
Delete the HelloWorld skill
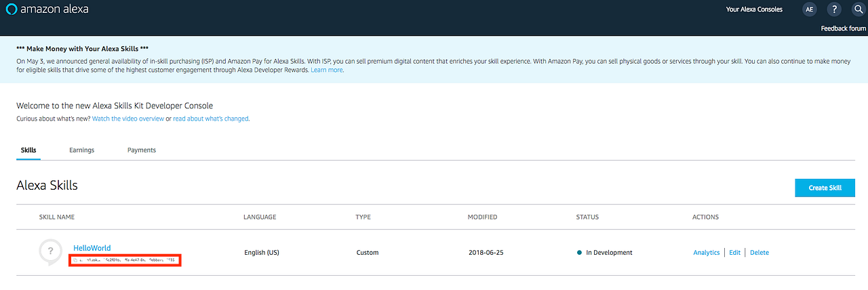tap(759, 253)
